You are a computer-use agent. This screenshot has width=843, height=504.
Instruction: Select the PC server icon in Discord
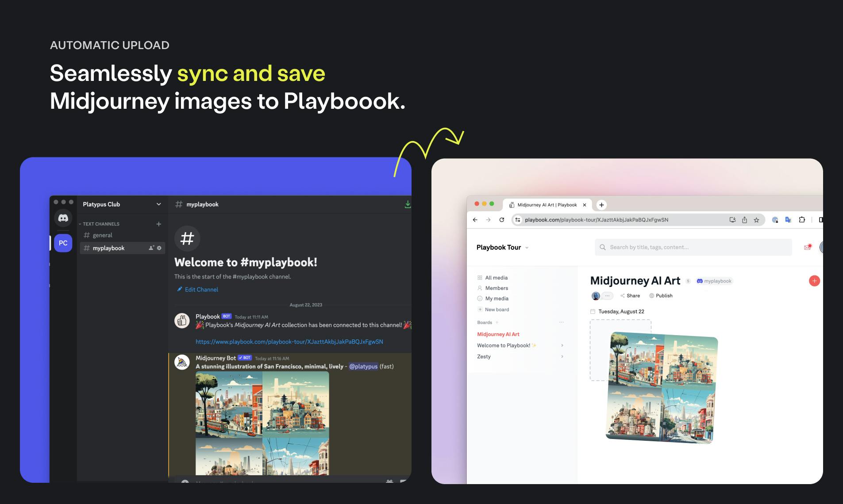tap(63, 243)
